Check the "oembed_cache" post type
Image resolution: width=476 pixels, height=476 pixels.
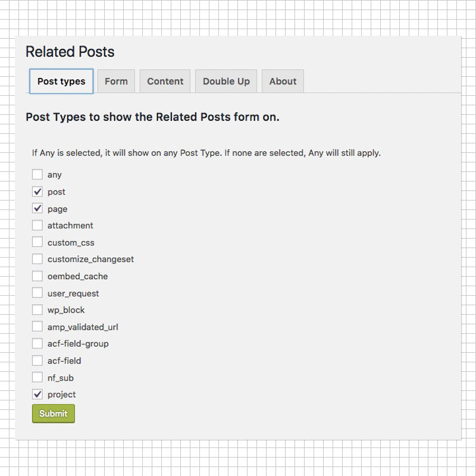pos(37,275)
